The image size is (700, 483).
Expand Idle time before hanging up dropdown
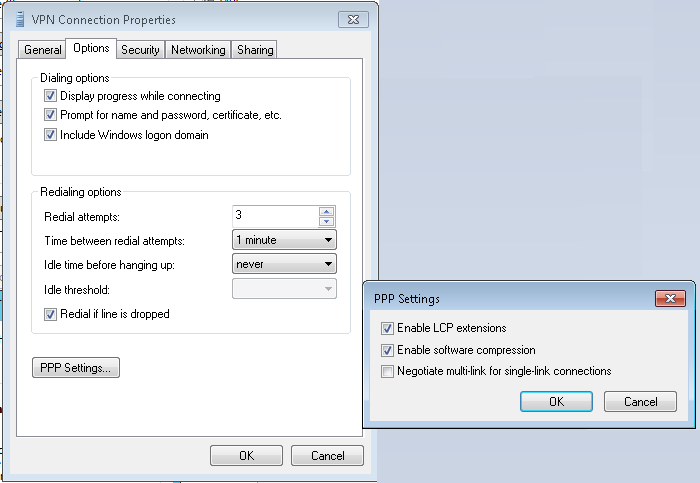(284, 264)
